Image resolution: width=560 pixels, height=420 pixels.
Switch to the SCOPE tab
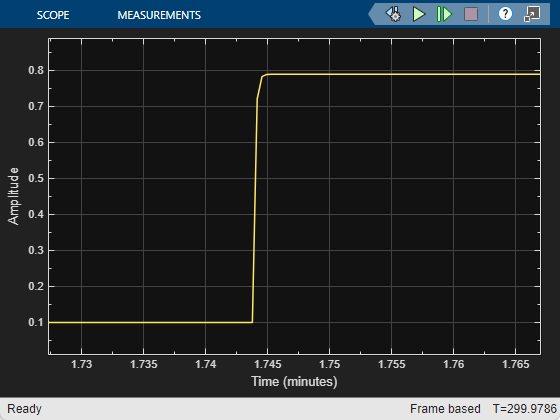[x=53, y=15]
